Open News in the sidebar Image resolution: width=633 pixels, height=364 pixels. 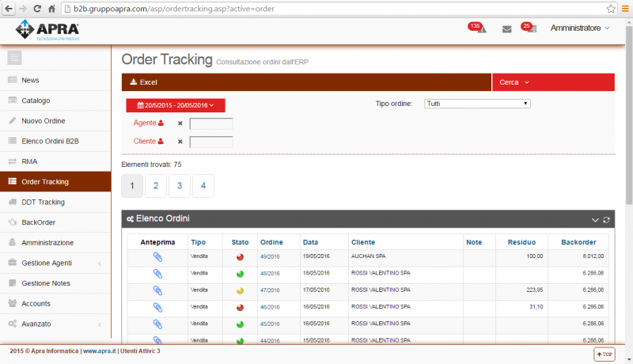(x=55, y=80)
